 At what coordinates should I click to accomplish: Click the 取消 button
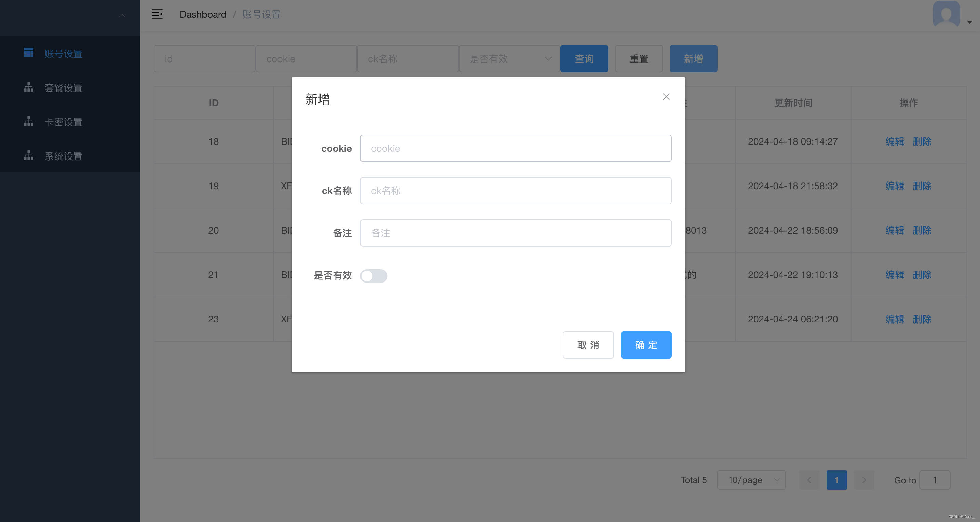(x=588, y=345)
